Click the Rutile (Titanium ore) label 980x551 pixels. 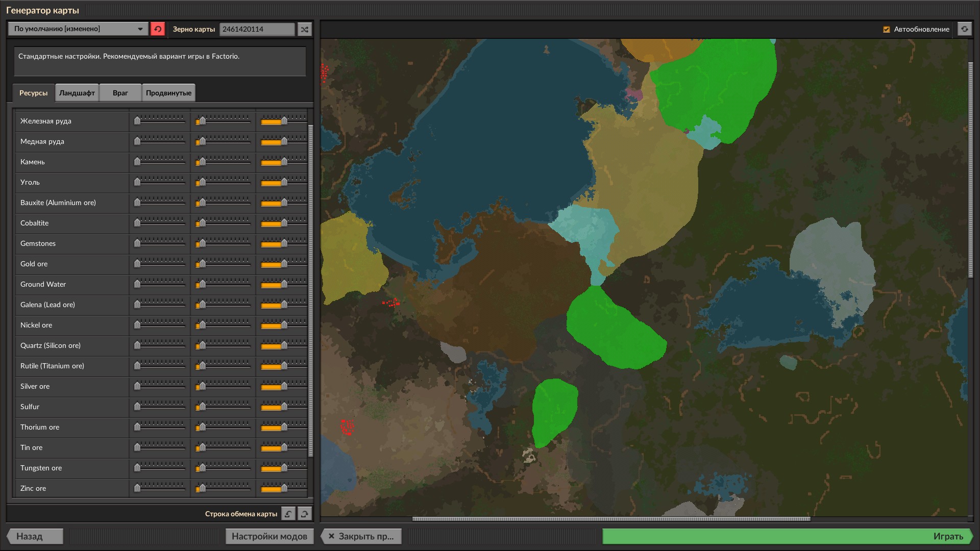pyautogui.click(x=53, y=366)
